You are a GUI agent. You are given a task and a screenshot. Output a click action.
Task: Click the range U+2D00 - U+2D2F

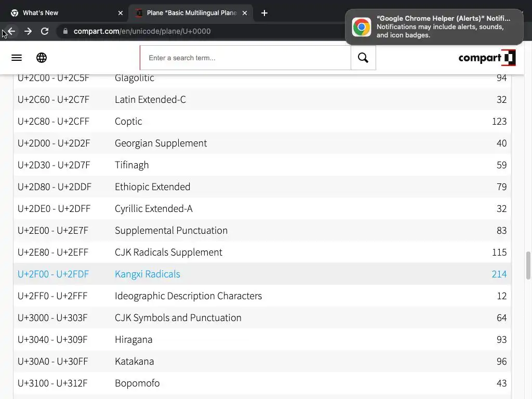click(54, 143)
